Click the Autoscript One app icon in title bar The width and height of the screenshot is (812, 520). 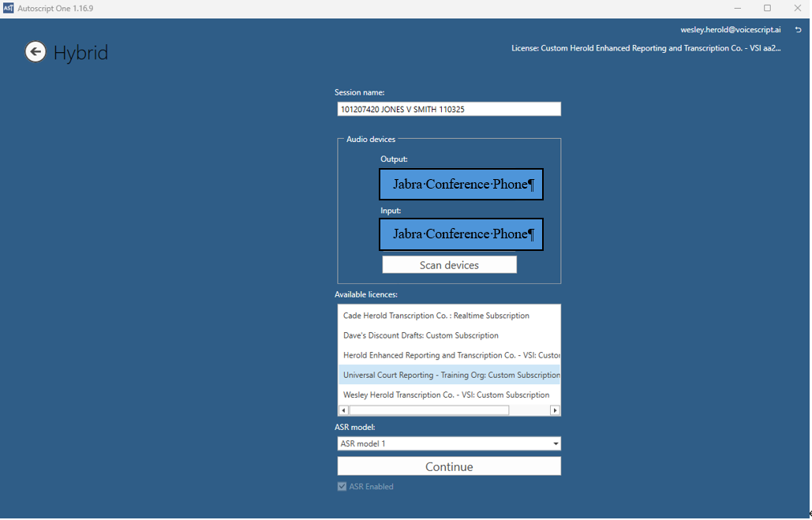pos(8,8)
